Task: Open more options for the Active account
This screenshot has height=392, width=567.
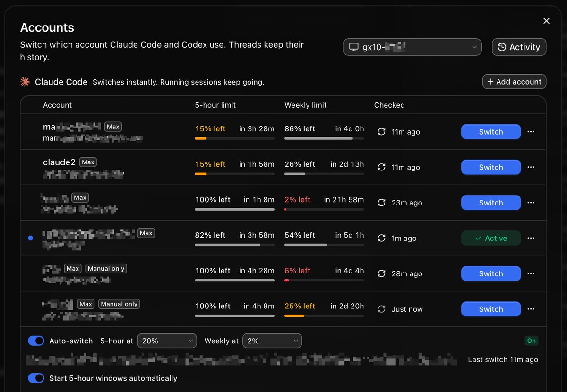Action: [531, 238]
